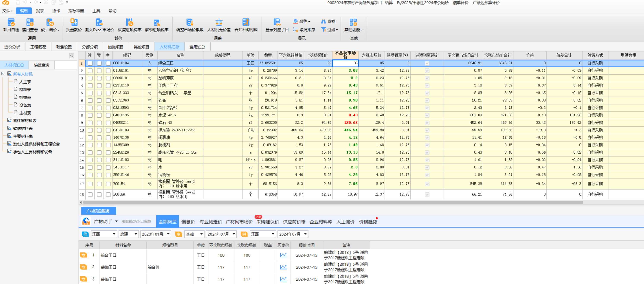Switch to the 报表 ribbon tab

click(x=40, y=11)
